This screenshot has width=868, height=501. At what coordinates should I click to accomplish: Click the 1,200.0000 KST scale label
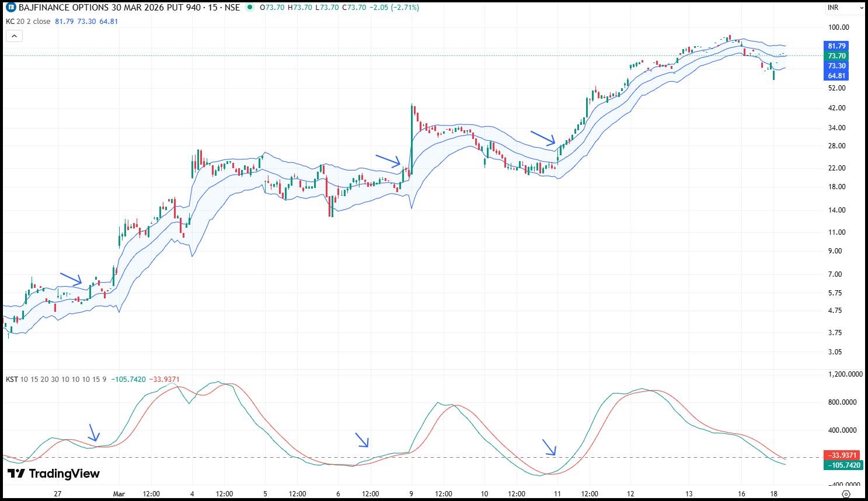click(x=845, y=374)
